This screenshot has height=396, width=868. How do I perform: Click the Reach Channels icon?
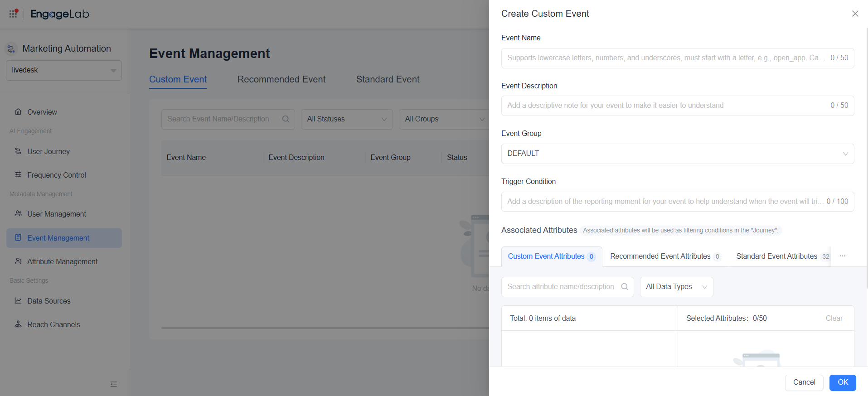tap(18, 324)
